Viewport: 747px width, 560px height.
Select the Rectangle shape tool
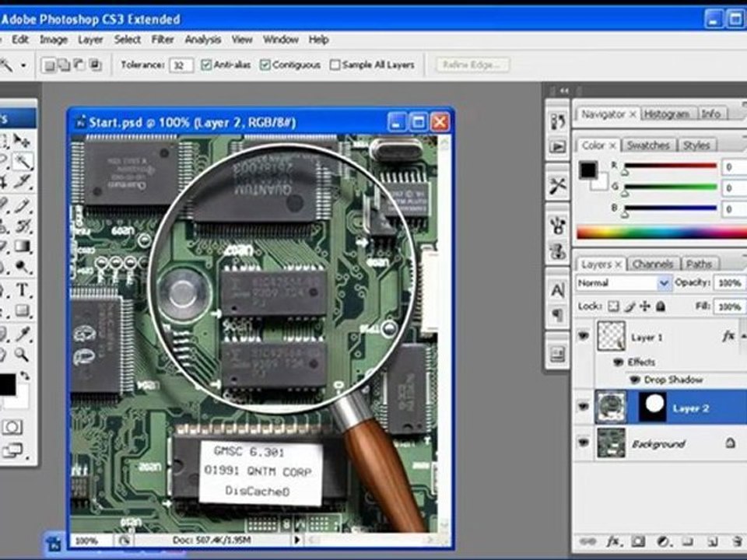22,310
